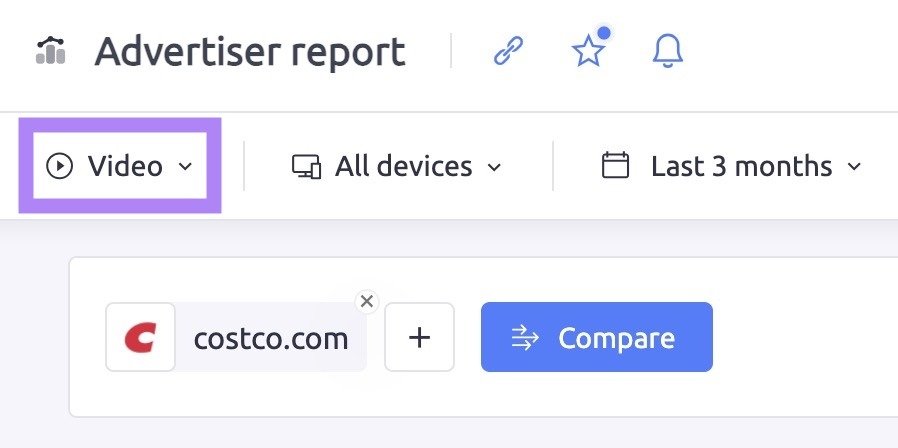Image resolution: width=898 pixels, height=448 pixels.
Task: Open notifications with the bell icon
Action: pyautogui.click(x=668, y=51)
